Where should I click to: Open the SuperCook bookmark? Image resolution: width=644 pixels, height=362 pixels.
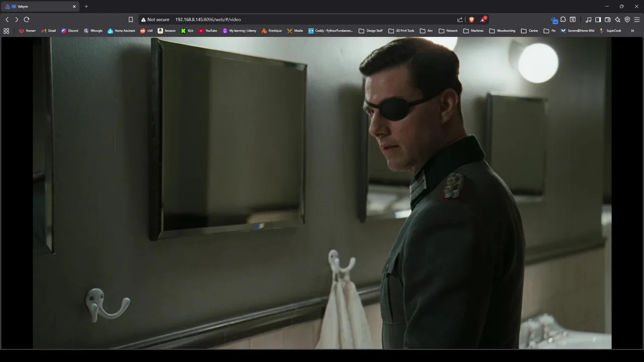610,31
